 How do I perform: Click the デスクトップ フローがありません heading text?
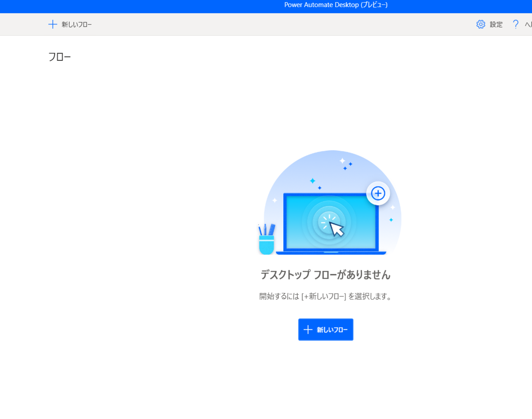tap(325, 275)
